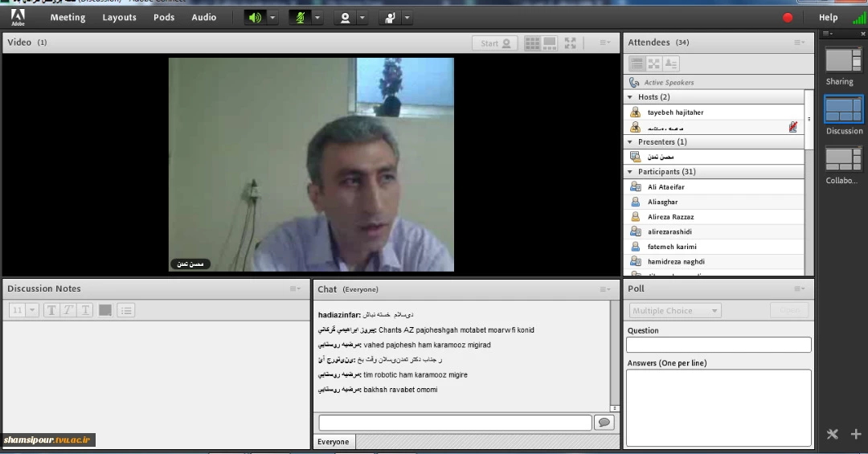Open the Multiple Choice poll type dropdown
The height and width of the screenshot is (454, 868).
pos(675,311)
